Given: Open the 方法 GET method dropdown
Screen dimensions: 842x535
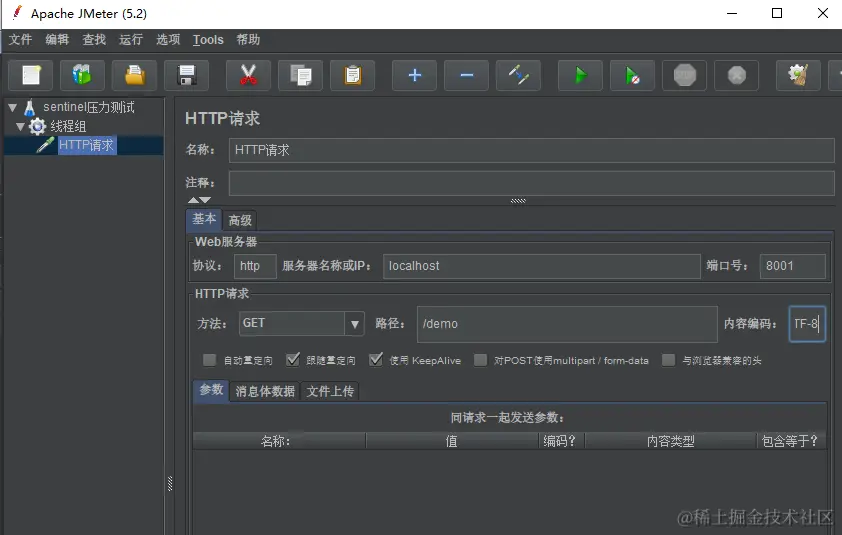Looking at the screenshot, I should (354, 324).
